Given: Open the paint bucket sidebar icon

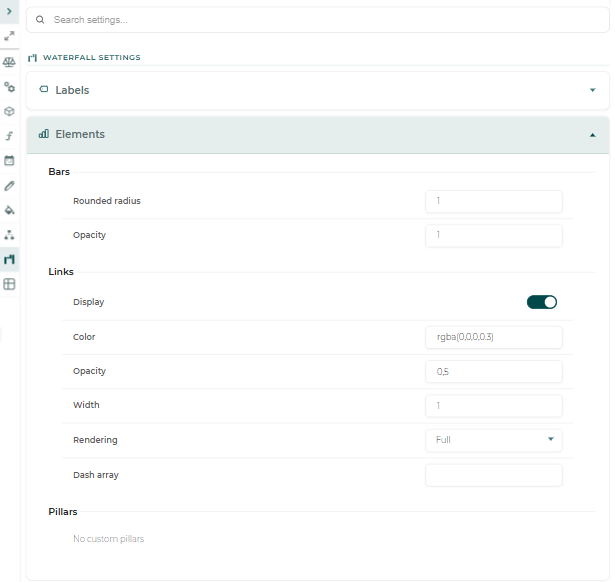Looking at the screenshot, I should [9, 210].
